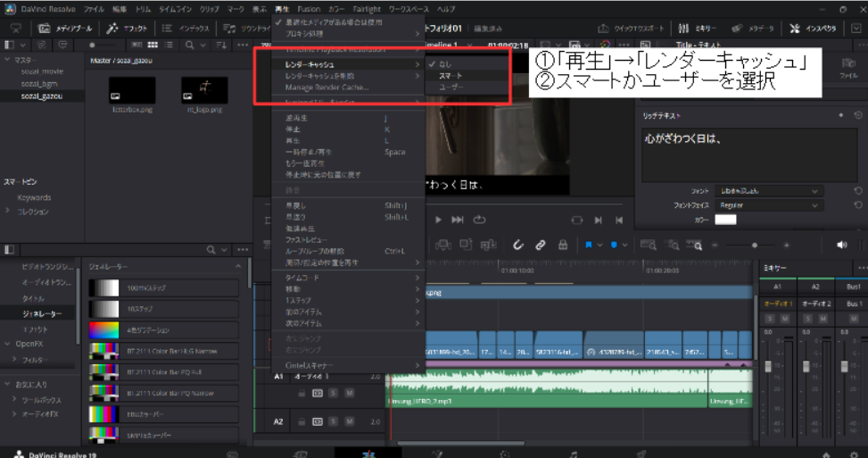Mute track A1 in the timeline header

pos(350,393)
